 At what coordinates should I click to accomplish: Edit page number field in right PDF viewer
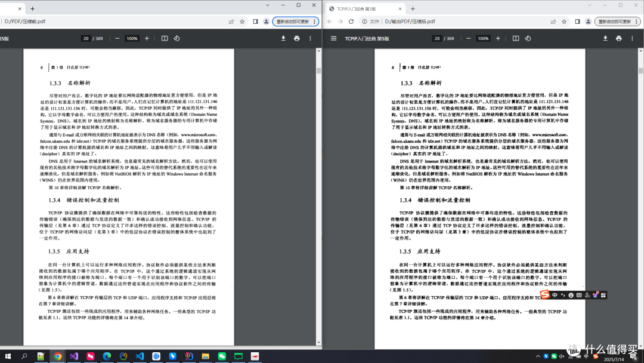[437, 38]
